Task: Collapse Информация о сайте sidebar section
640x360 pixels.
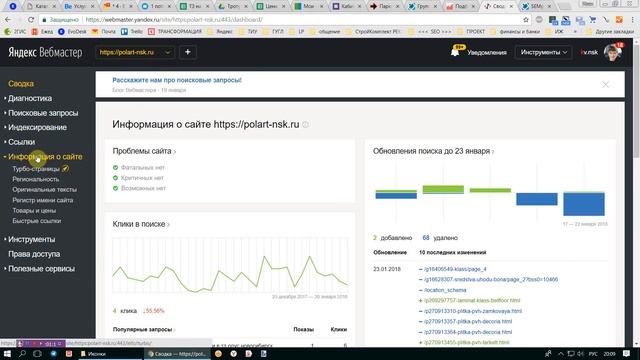Action: point(45,156)
